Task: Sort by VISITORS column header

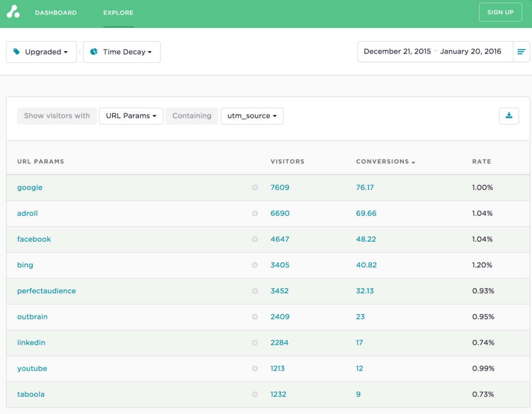Action: [287, 162]
